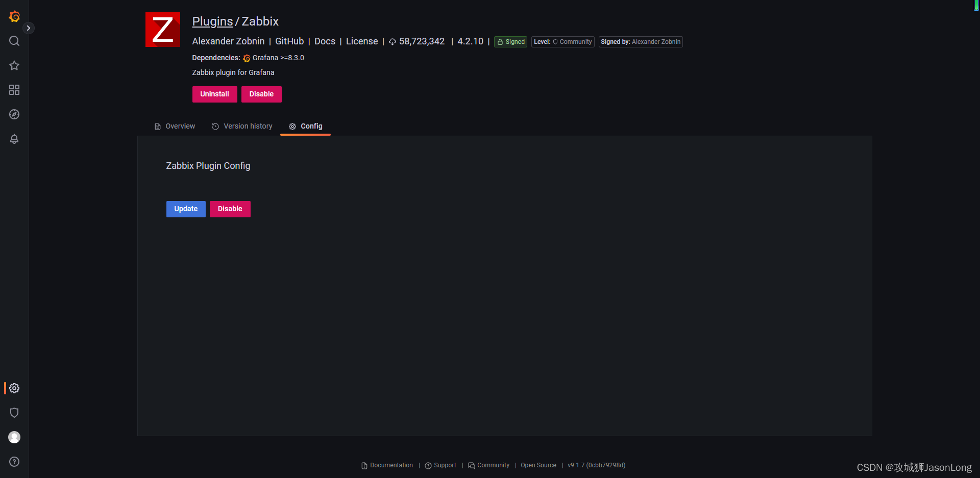980x478 pixels.
Task: Open the Support footer link
Action: coord(440,465)
